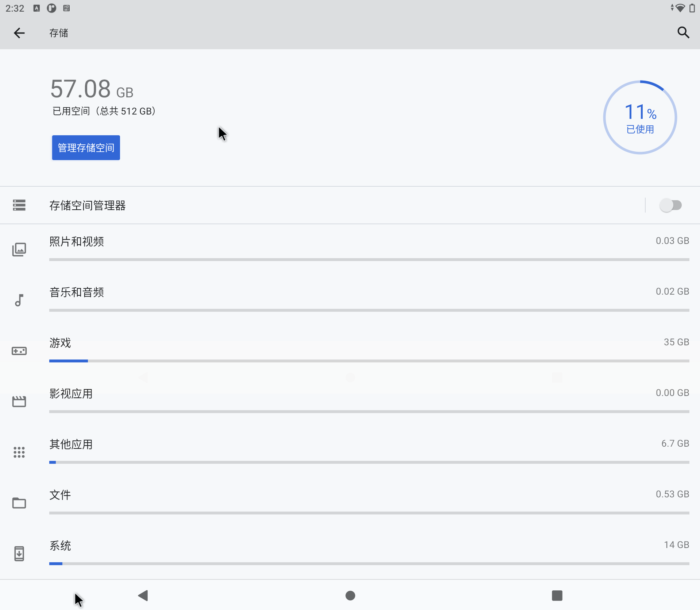Open the 音乐和音频 category

pyautogui.click(x=350, y=300)
